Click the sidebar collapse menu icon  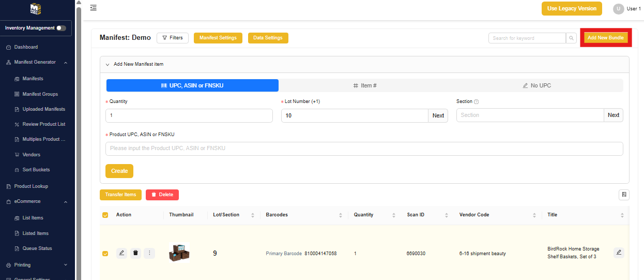click(93, 8)
